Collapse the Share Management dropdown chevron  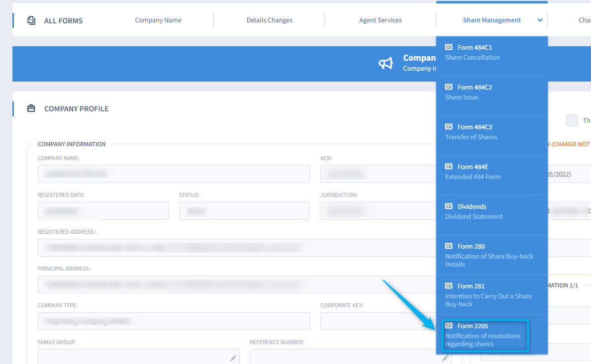click(x=539, y=20)
